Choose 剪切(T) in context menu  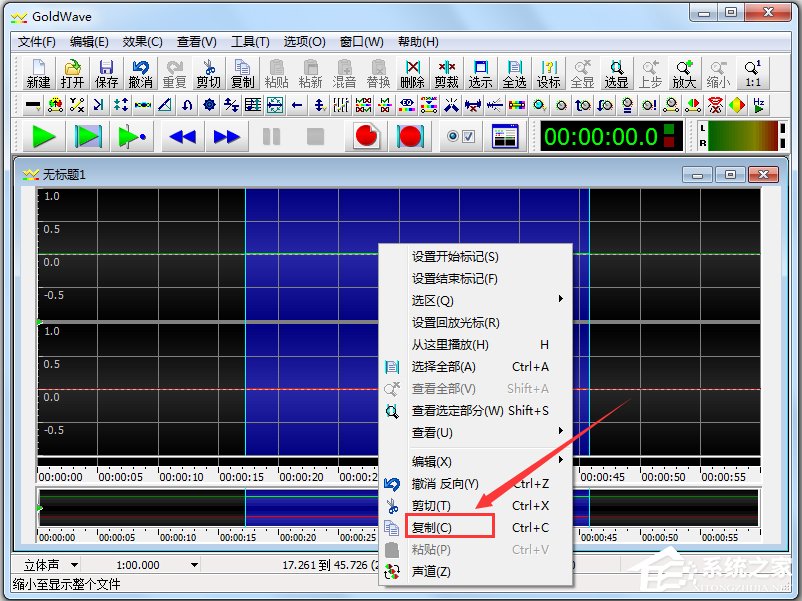475,505
